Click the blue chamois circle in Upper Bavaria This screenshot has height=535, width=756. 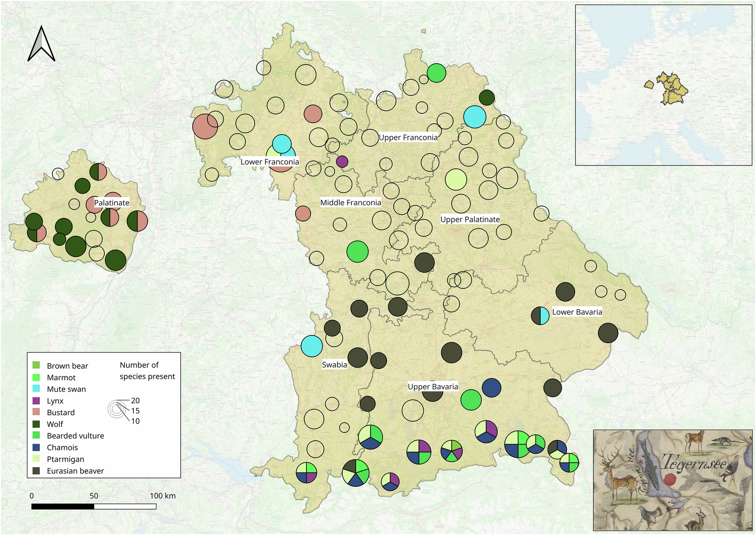click(x=491, y=387)
